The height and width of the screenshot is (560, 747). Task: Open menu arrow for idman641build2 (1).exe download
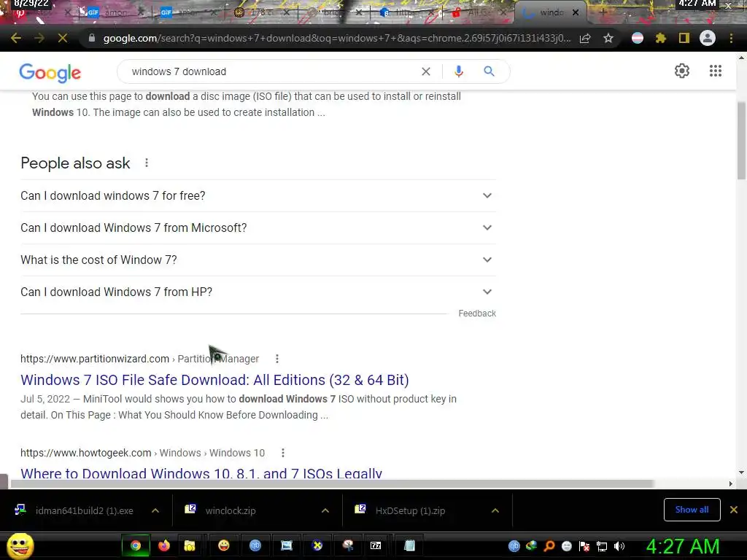155,510
